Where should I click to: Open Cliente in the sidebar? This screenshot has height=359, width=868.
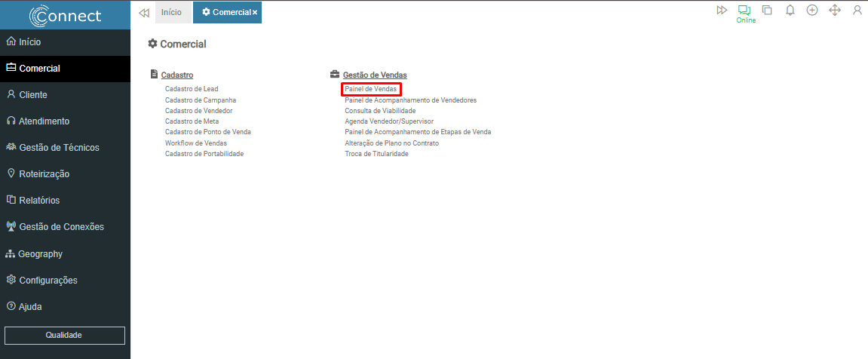pyautogui.click(x=33, y=95)
